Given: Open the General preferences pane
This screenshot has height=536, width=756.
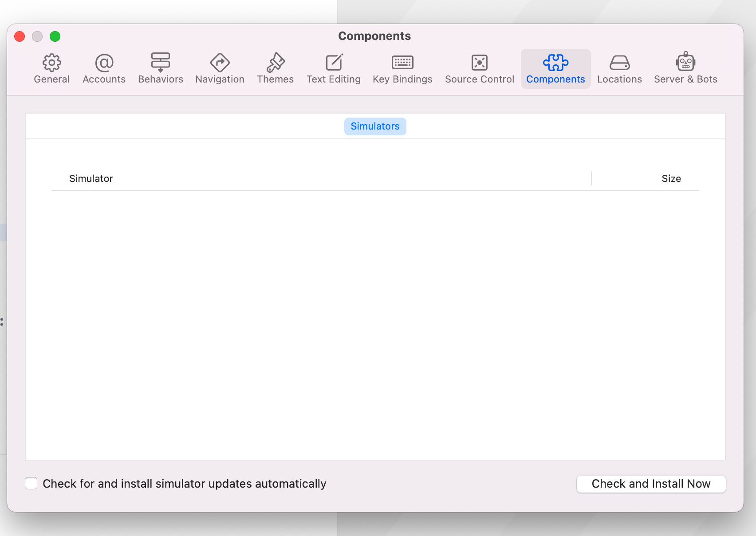Looking at the screenshot, I should click(x=51, y=69).
